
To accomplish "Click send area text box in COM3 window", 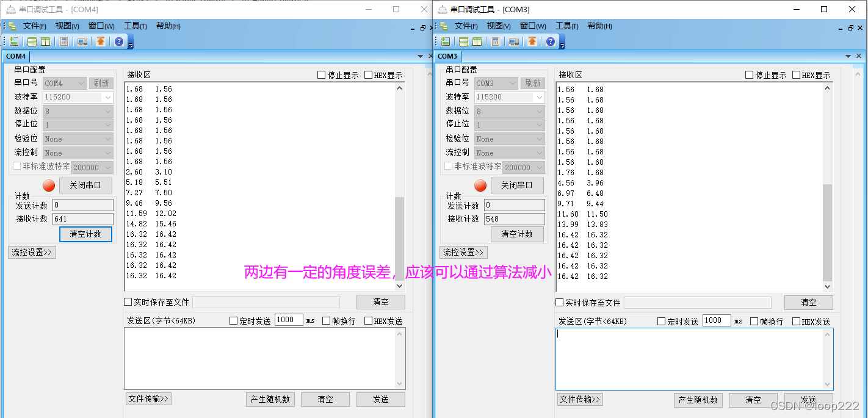I will point(694,359).
